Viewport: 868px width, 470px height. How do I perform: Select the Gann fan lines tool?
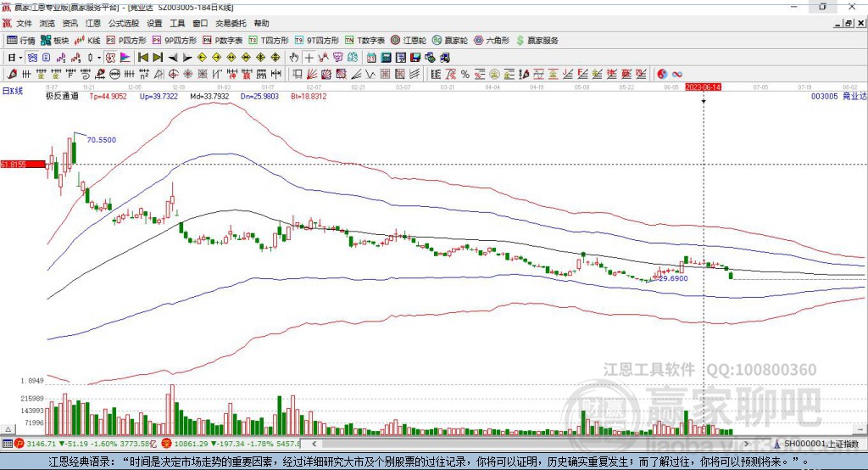(313, 74)
